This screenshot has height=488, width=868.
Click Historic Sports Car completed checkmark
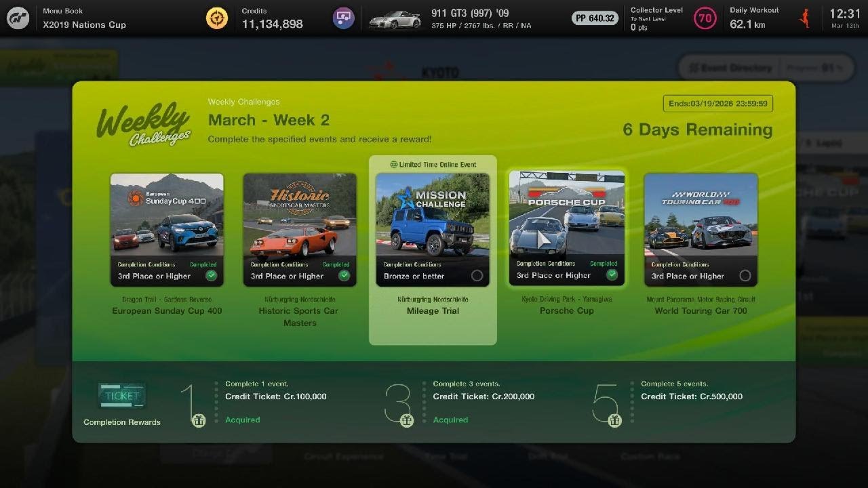(344, 275)
